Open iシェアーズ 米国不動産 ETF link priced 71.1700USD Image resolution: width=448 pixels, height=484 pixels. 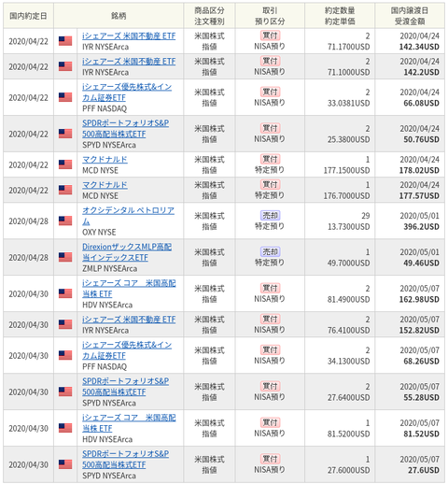pyautogui.click(x=129, y=36)
